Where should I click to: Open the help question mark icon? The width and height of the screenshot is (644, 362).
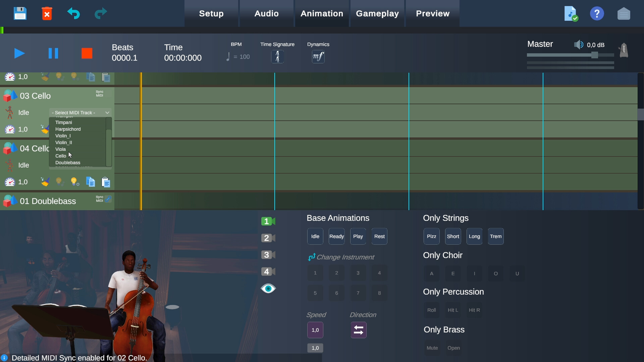tap(597, 13)
